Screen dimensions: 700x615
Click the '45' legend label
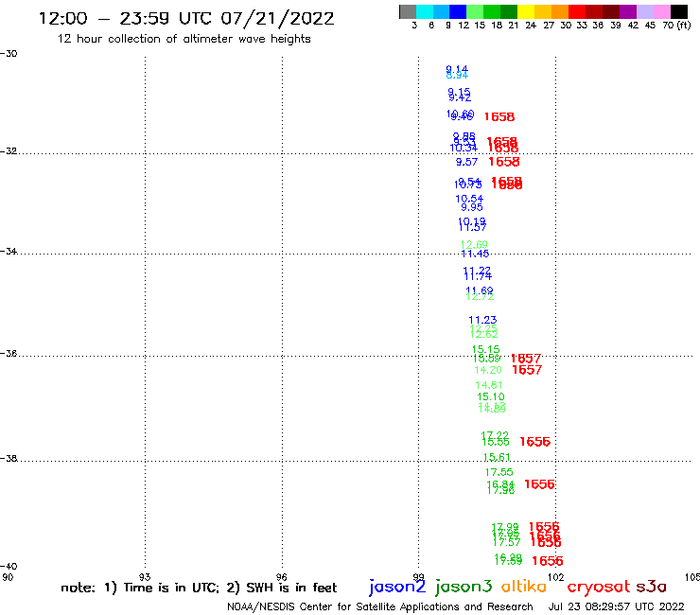point(650,26)
